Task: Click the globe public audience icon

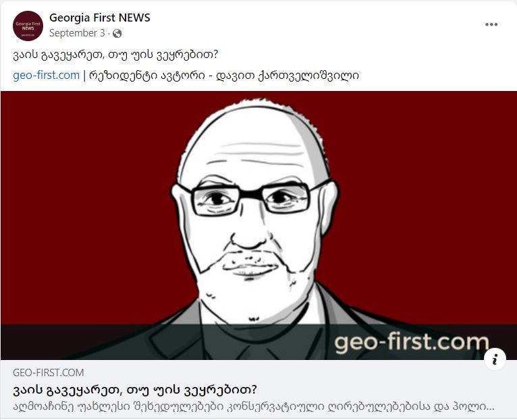Action: coord(117,33)
